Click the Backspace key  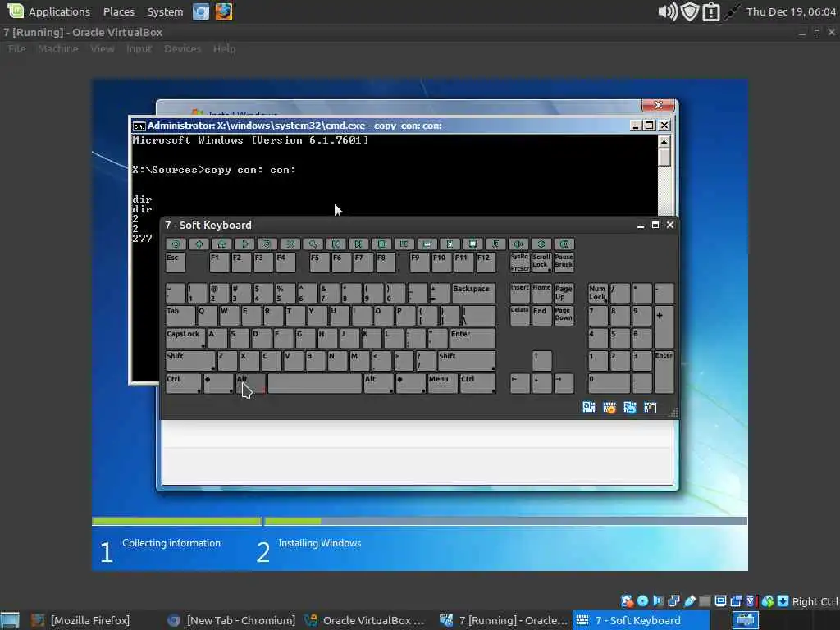[473, 293]
